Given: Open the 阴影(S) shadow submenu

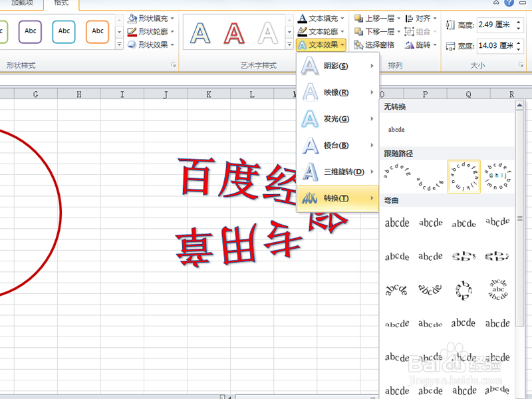Looking at the screenshot, I should click(338, 66).
